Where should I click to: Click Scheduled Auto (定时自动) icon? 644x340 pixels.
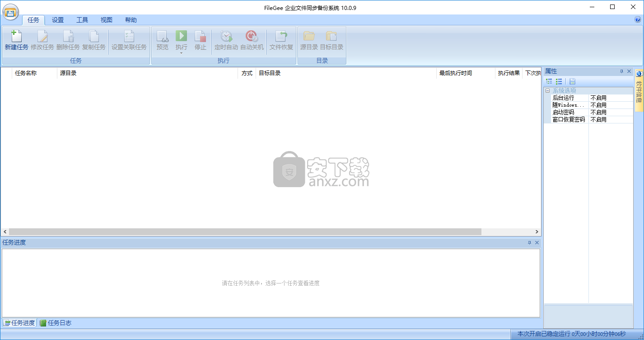pos(226,36)
